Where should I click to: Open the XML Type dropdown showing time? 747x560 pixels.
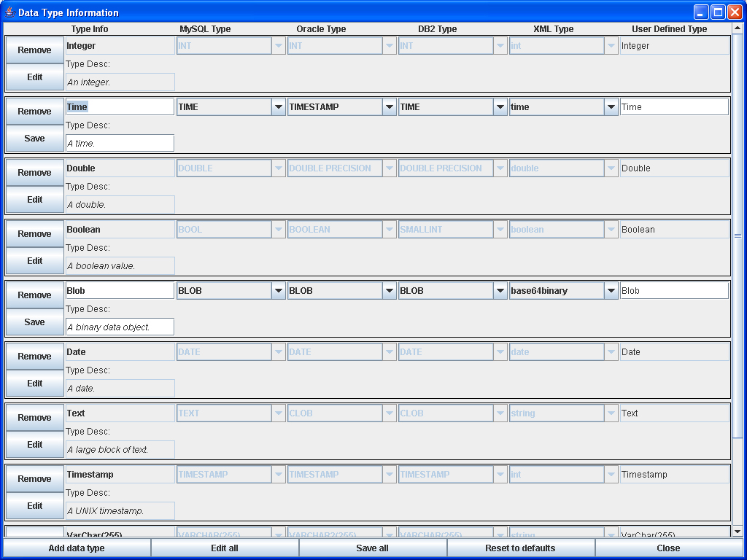pos(611,107)
